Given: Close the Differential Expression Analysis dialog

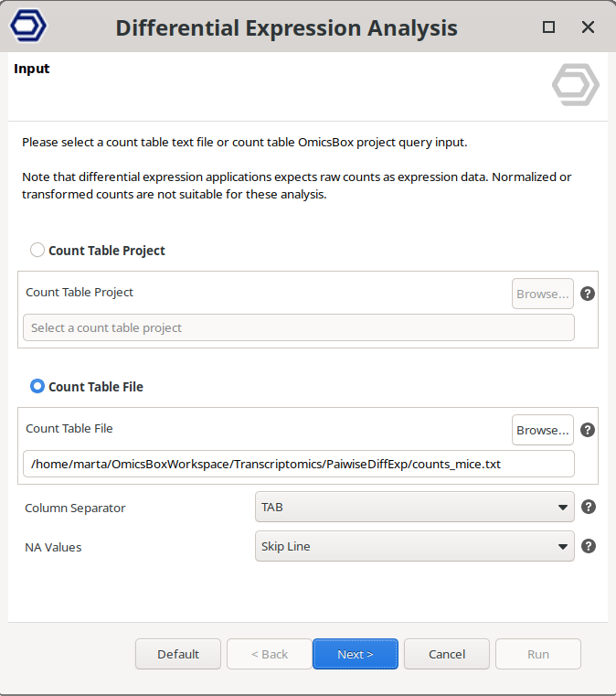Looking at the screenshot, I should (588, 27).
